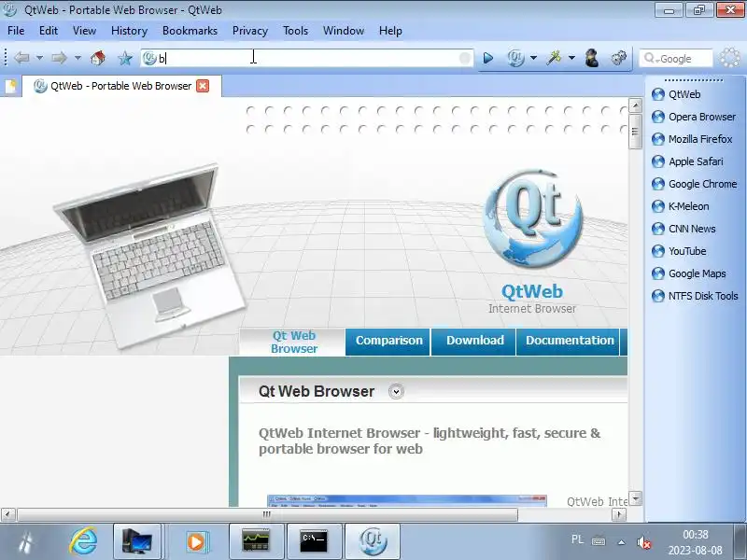
Task: Open NTFS Disk Tools bookmark
Action: pos(695,296)
